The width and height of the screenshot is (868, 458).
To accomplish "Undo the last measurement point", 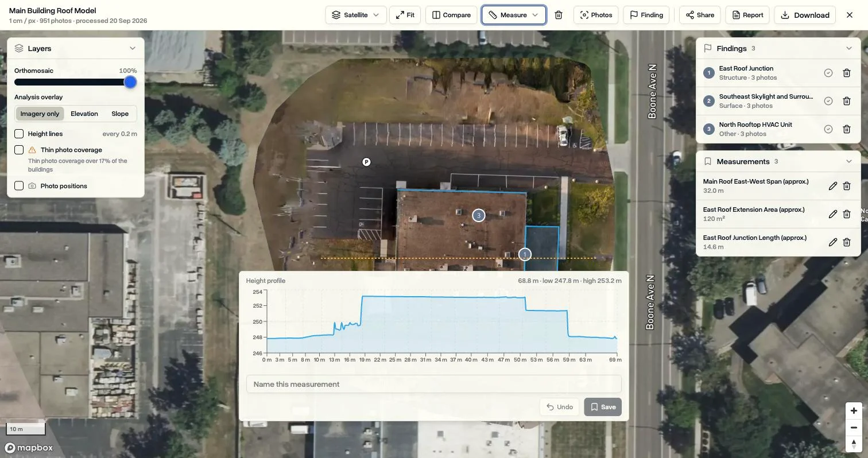I will pyautogui.click(x=559, y=407).
